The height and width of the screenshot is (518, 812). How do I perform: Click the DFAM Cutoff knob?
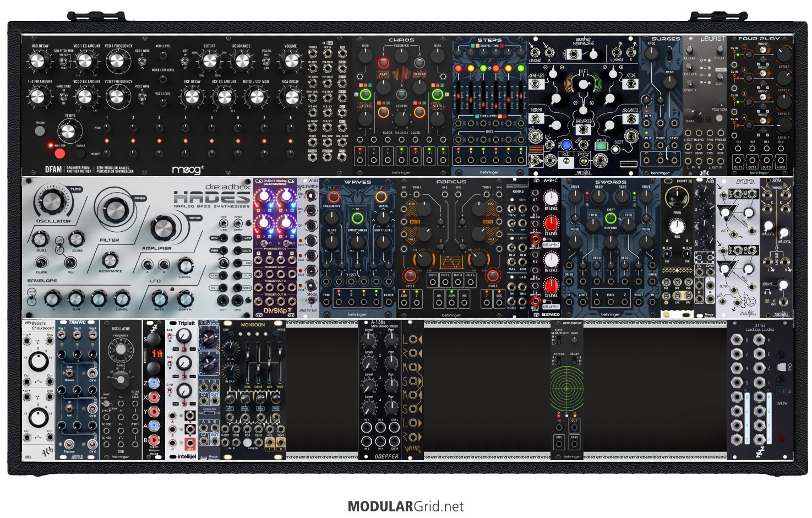click(210, 61)
